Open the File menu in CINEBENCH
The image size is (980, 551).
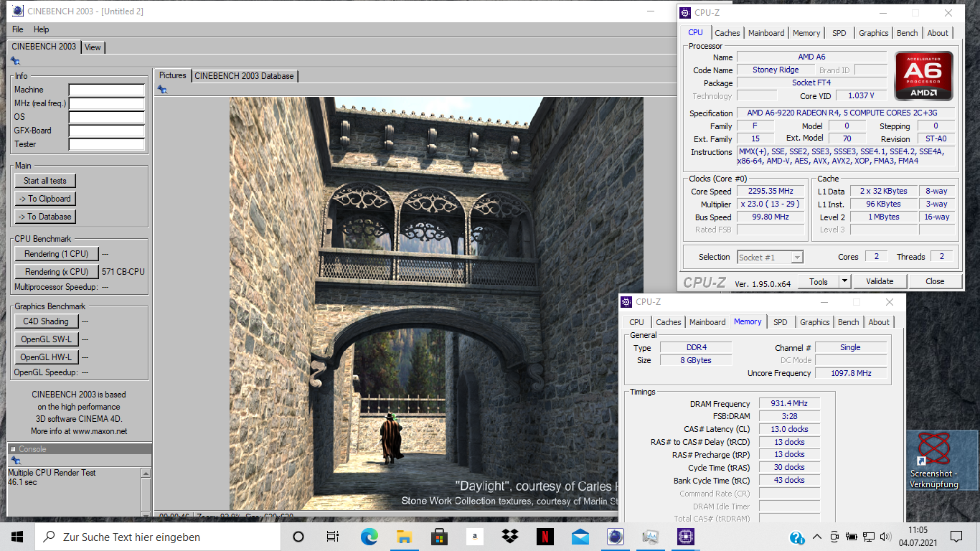click(x=18, y=29)
